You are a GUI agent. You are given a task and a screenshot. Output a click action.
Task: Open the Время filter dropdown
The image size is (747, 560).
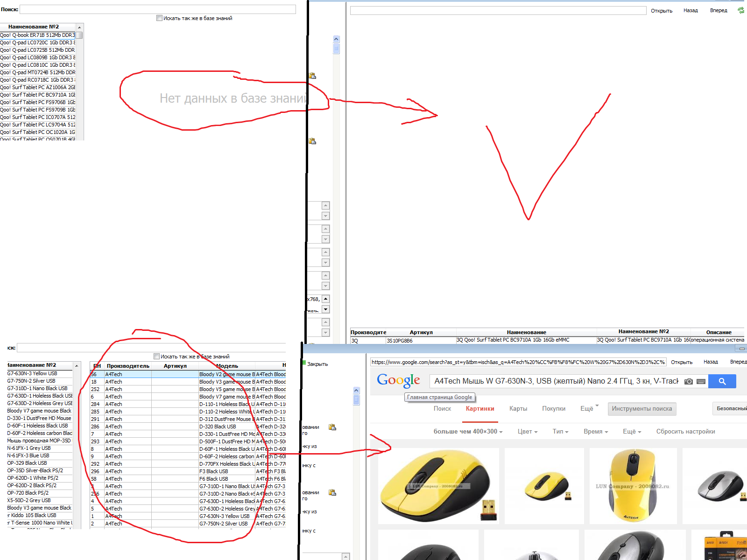(x=596, y=431)
